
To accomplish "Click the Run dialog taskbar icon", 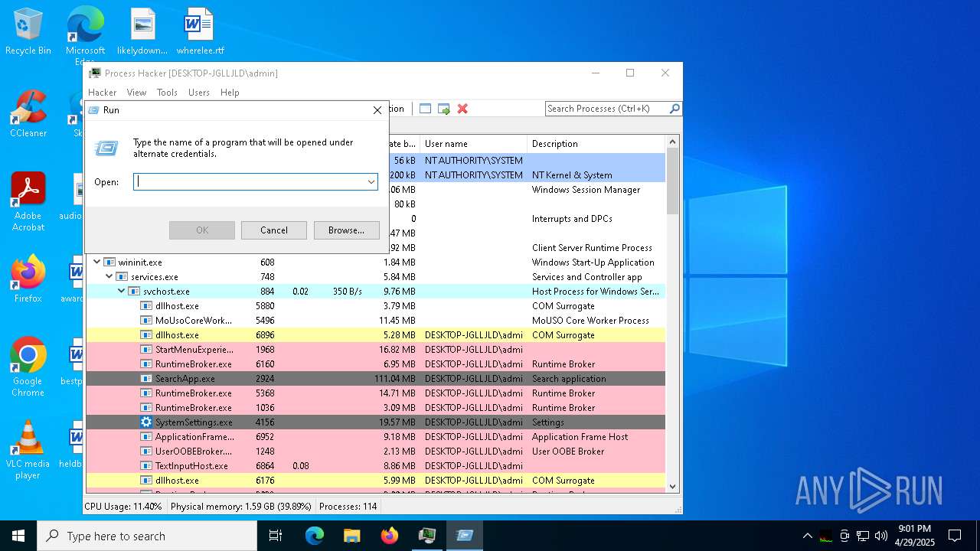I will tap(465, 536).
